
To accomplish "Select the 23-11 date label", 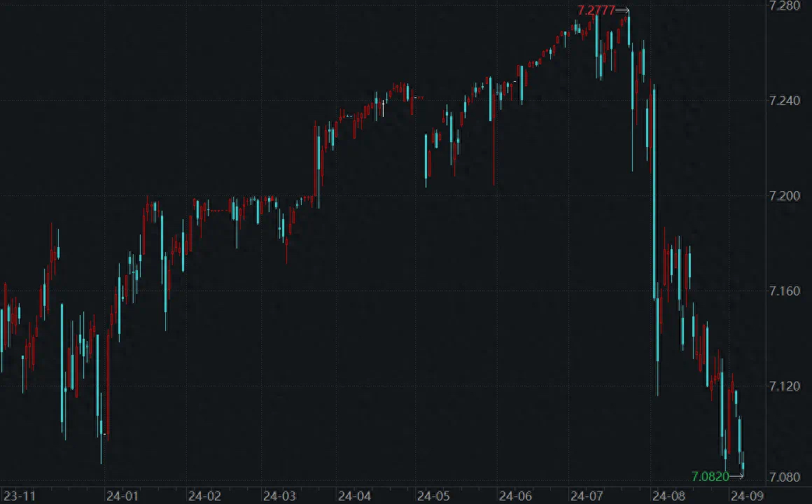I will point(17,496).
